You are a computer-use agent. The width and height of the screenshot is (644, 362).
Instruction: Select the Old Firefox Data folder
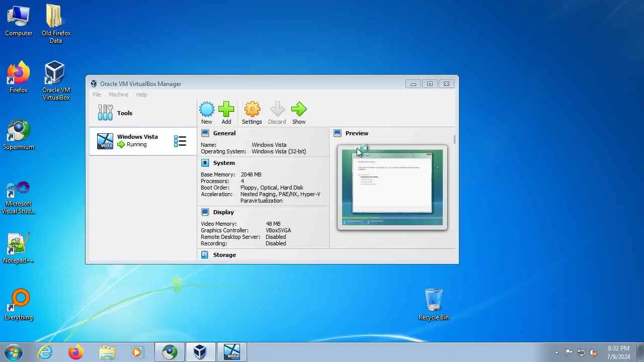[x=56, y=24]
